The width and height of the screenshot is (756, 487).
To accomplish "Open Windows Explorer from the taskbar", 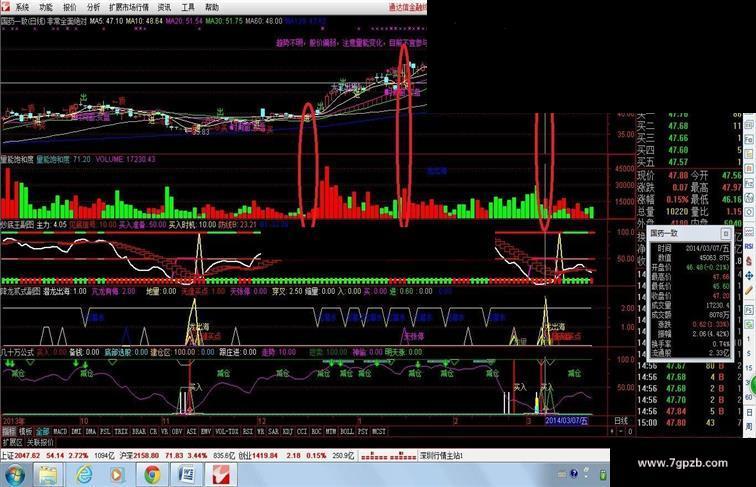I will coord(48,476).
